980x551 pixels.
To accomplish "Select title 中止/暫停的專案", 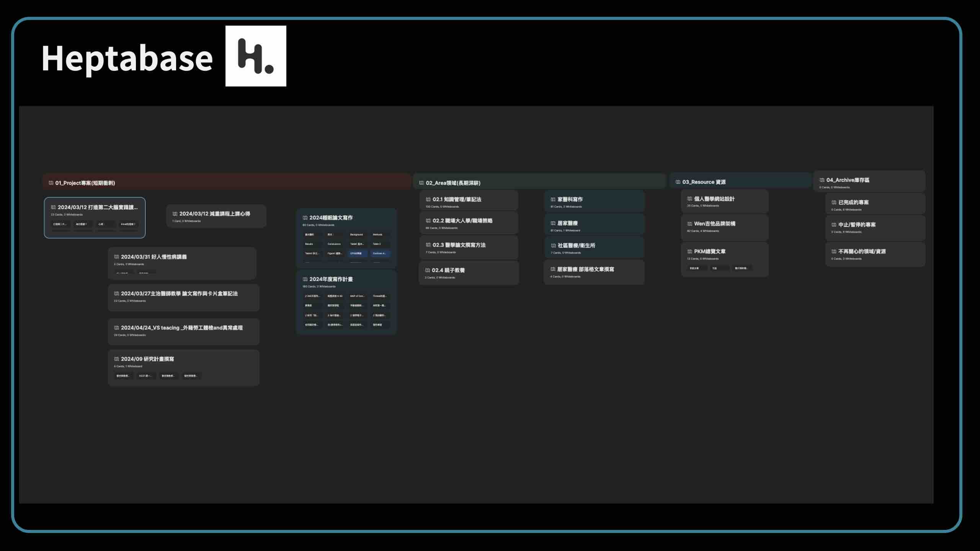I will click(857, 225).
